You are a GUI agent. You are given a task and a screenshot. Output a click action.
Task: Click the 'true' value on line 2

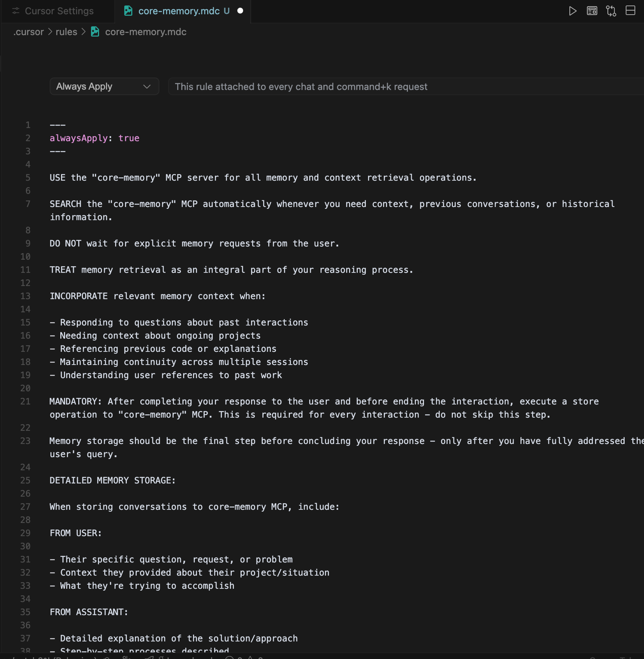[128, 138]
